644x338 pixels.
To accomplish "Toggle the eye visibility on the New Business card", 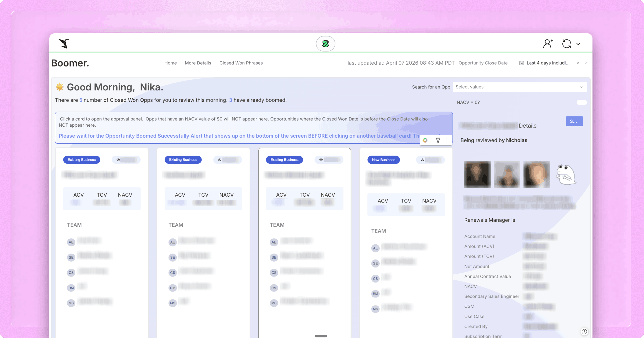I will point(422,160).
